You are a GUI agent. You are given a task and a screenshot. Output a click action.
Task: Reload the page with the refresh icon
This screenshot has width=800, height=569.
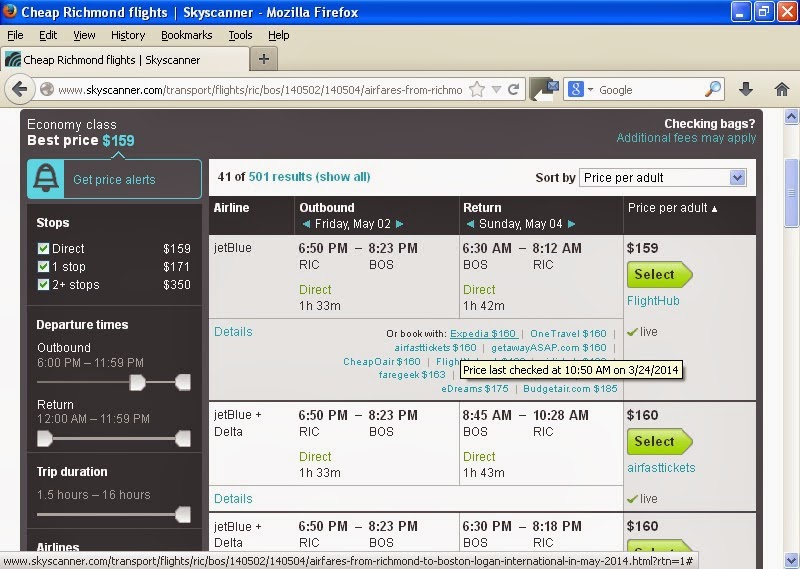pyautogui.click(x=514, y=90)
